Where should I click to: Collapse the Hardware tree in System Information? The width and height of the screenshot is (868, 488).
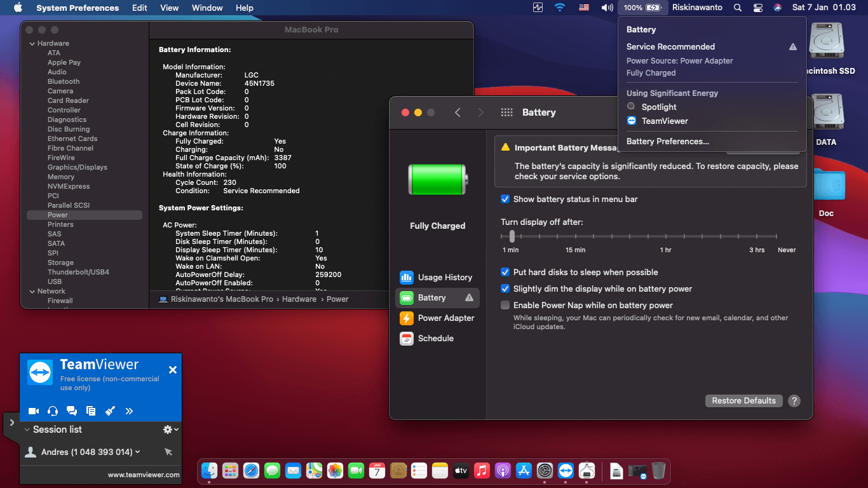31,43
